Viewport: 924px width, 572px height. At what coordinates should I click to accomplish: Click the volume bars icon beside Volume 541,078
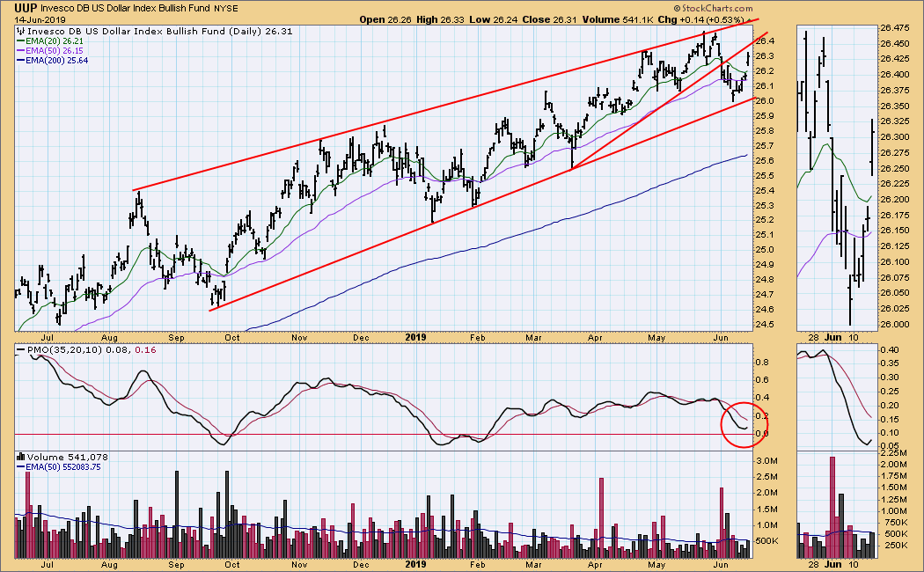pyautogui.click(x=21, y=457)
